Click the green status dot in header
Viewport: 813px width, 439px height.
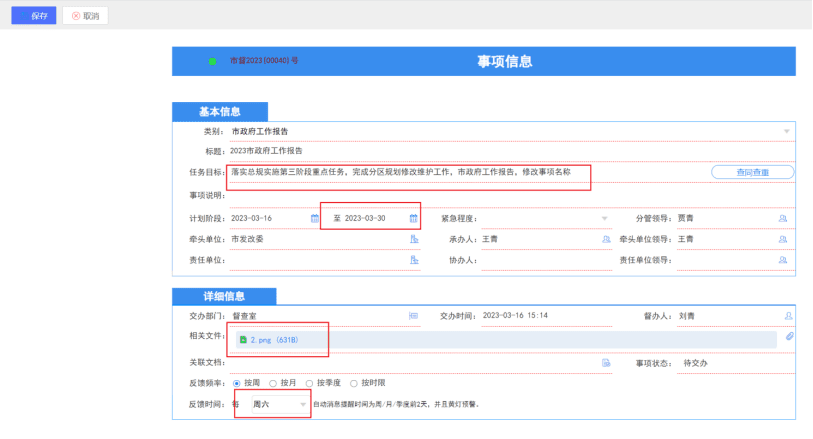tap(213, 61)
